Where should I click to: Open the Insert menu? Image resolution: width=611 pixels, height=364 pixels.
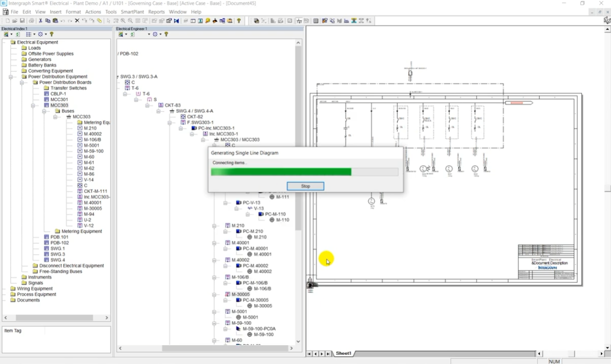56,12
